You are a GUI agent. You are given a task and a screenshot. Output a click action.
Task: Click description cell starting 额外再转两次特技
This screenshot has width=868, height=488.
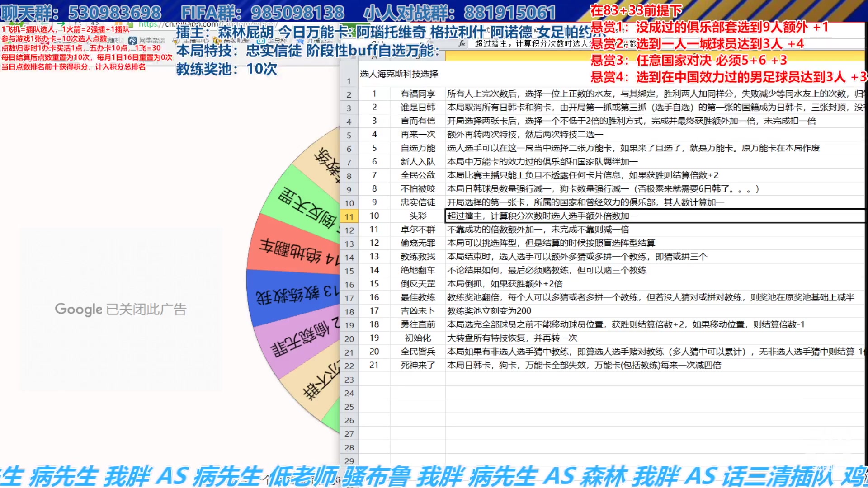point(654,135)
